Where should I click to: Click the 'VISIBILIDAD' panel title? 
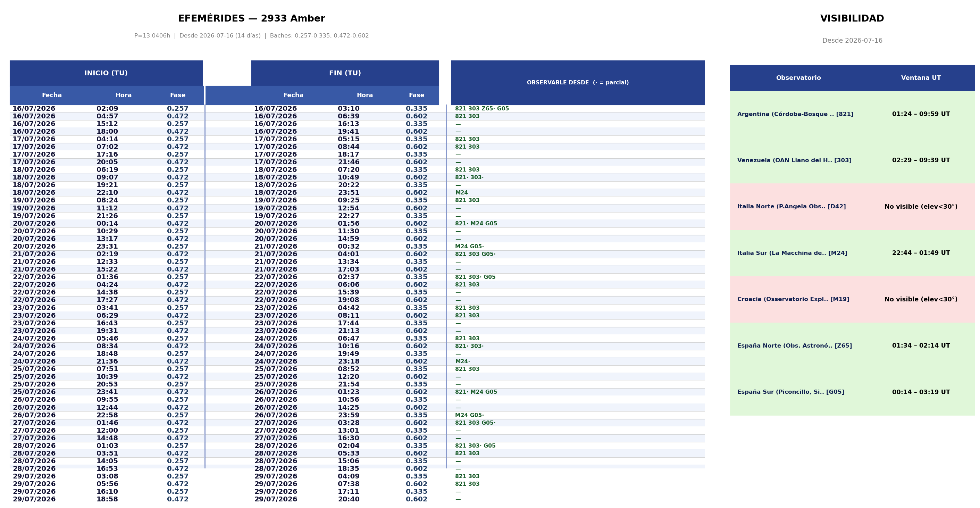pos(852,18)
